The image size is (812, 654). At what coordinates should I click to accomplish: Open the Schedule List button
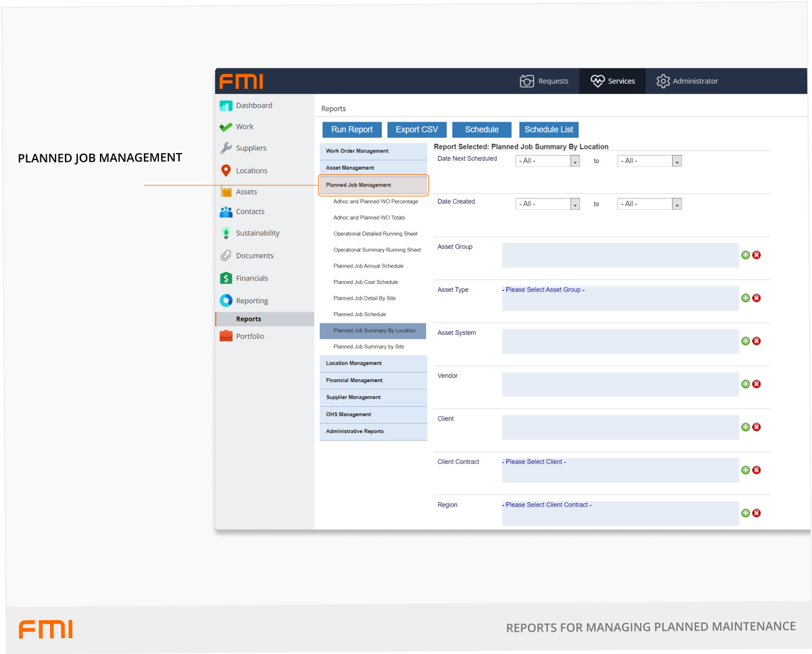pyautogui.click(x=548, y=130)
